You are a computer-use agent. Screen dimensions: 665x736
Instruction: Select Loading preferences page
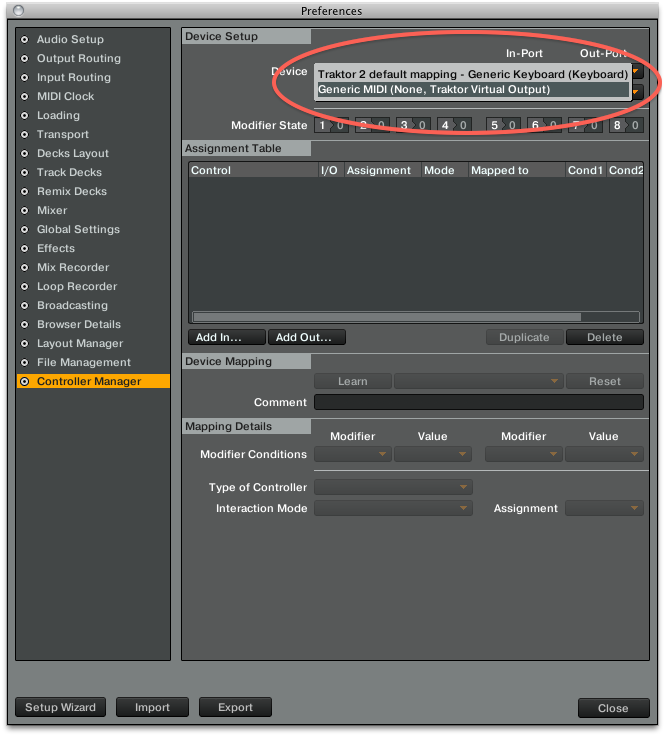point(93,115)
